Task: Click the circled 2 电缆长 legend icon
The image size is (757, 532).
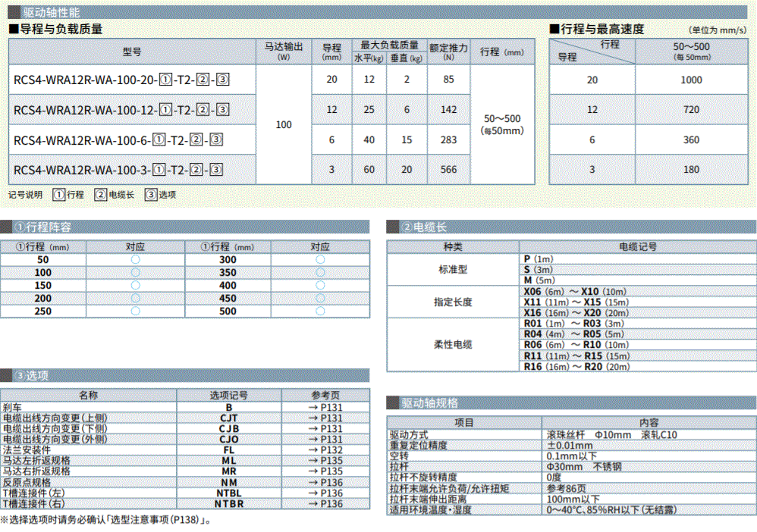Action: coord(100,194)
